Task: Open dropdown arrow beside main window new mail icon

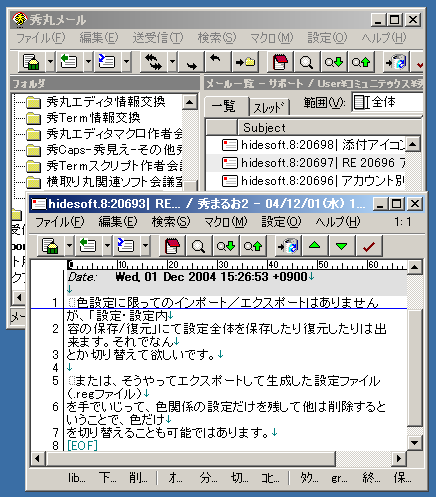Action: (x=50, y=62)
